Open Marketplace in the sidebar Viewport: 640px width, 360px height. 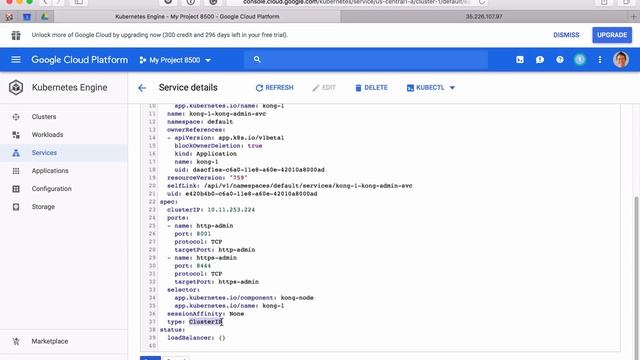[50, 341]
